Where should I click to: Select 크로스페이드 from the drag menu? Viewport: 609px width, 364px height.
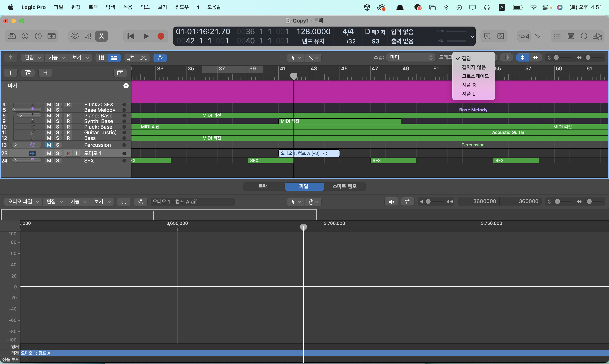(475, 76)
